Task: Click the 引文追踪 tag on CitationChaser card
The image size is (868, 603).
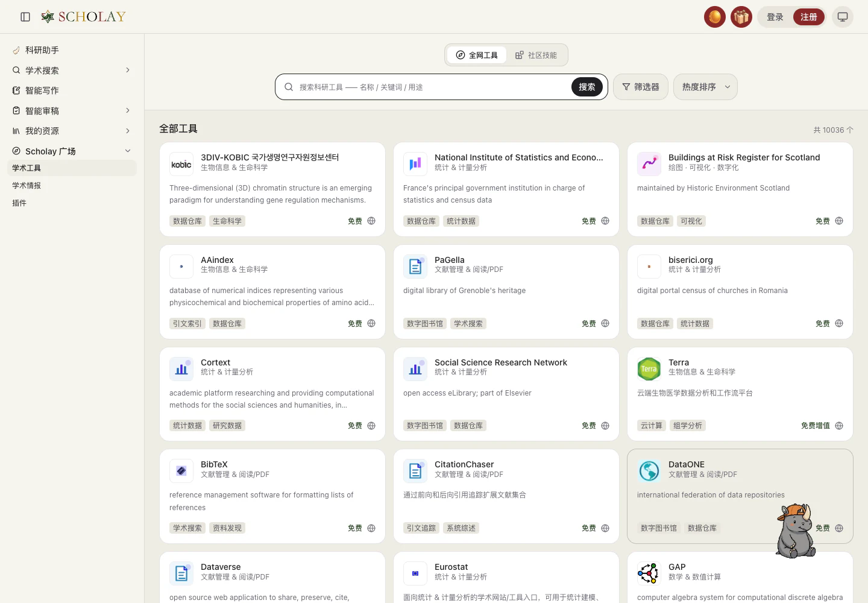Action: pyautogui.click(x=421, y=528)
